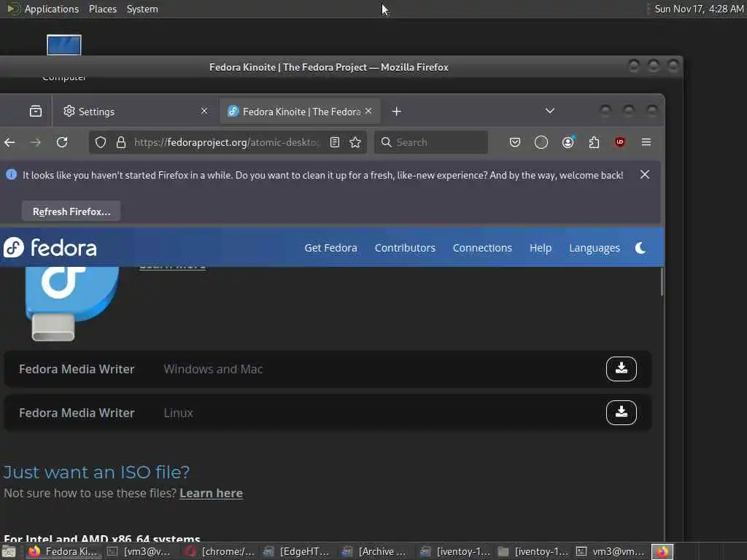Download Fedora Media Writer for Linux
Image resolution: width=747 pixels, height=560 pixels.
(x=622, y=413)
